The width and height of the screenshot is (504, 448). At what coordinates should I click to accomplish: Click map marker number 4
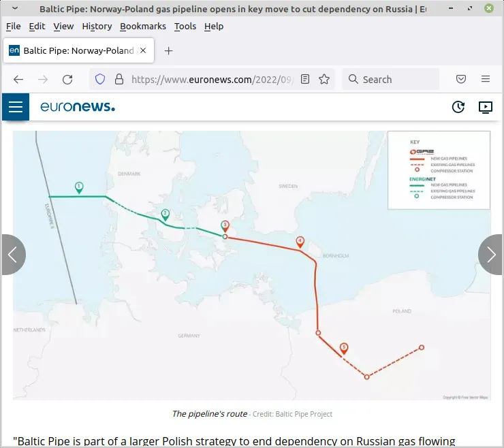[x=300, y=242]
